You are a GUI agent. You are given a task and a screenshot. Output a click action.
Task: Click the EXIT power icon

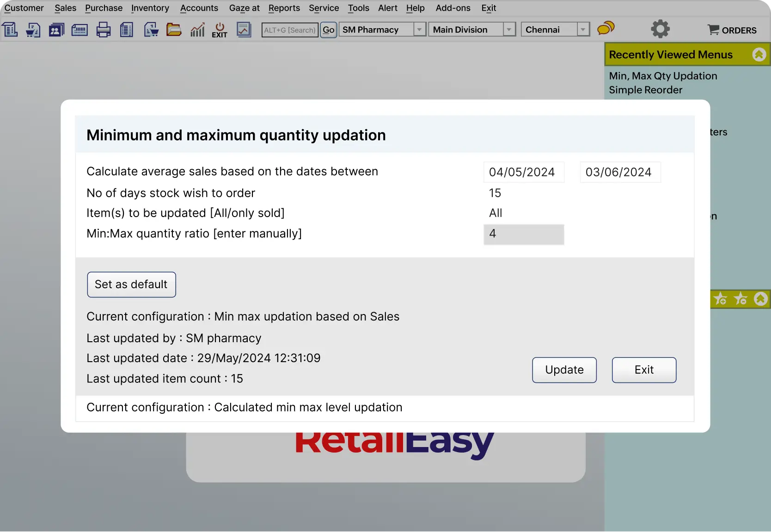coord(220,29)
